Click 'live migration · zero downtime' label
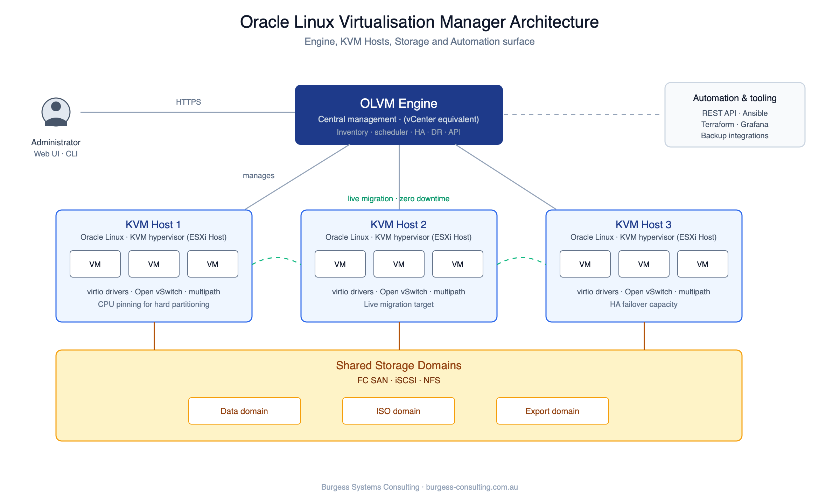This screenshot has height=504, width=840. 399,199
